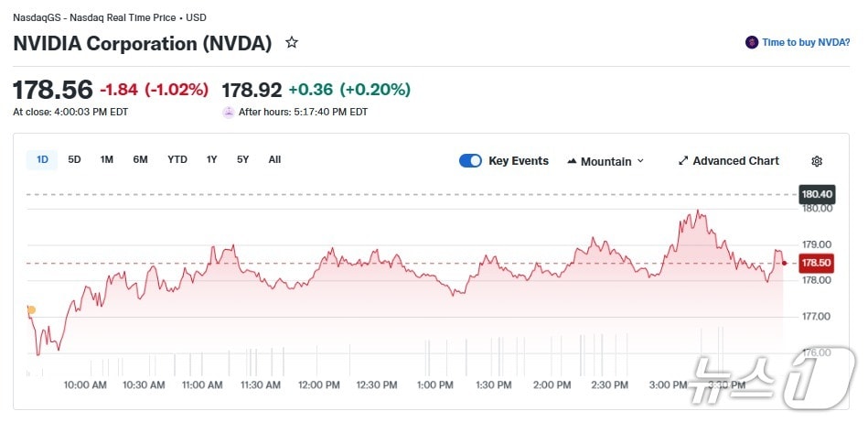The image size is (868, 422).
Task: Switch chart to 1Y range
Action: pyautogui.click(x=211, y=160)
